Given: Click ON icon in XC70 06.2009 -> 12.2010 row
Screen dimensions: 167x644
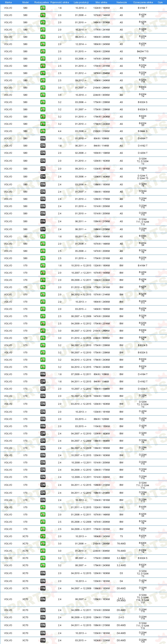Looking at the screenshot, I should [x=43, y=617].
